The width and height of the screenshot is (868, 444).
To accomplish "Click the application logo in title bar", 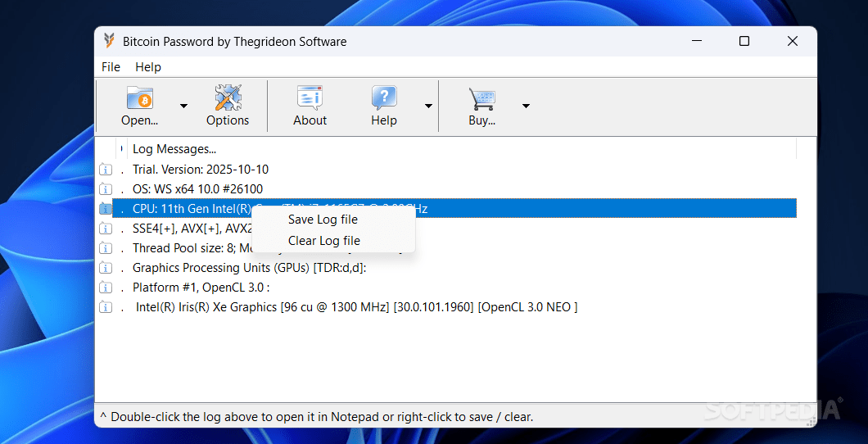I will point(110,41).
